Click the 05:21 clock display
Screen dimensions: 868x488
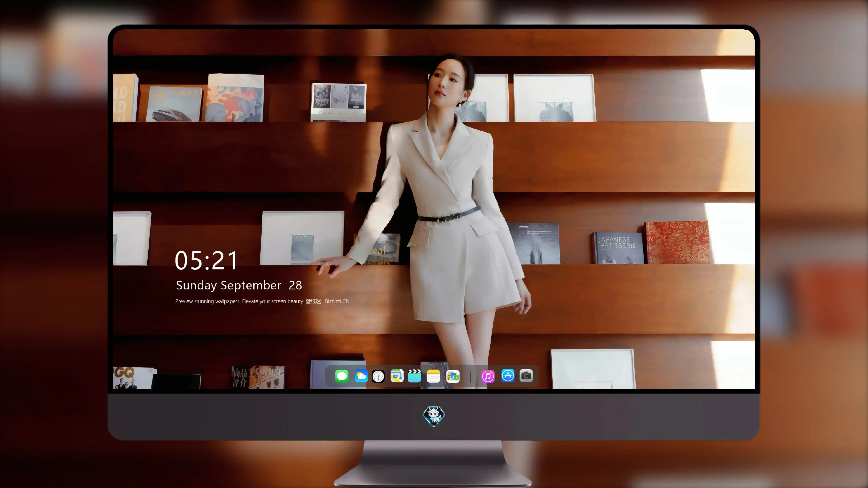click(x=206, y=260)
